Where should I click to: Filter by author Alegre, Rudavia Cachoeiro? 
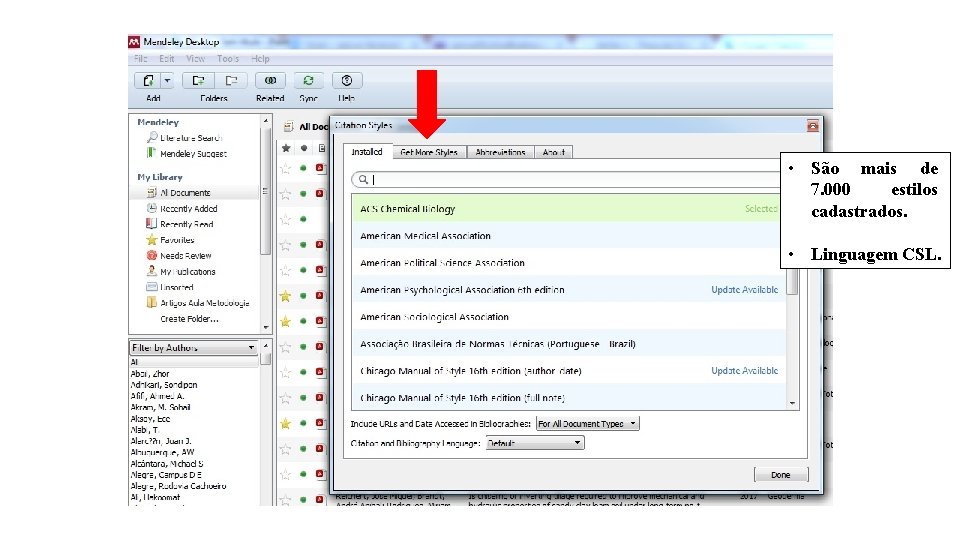point(178,486)
